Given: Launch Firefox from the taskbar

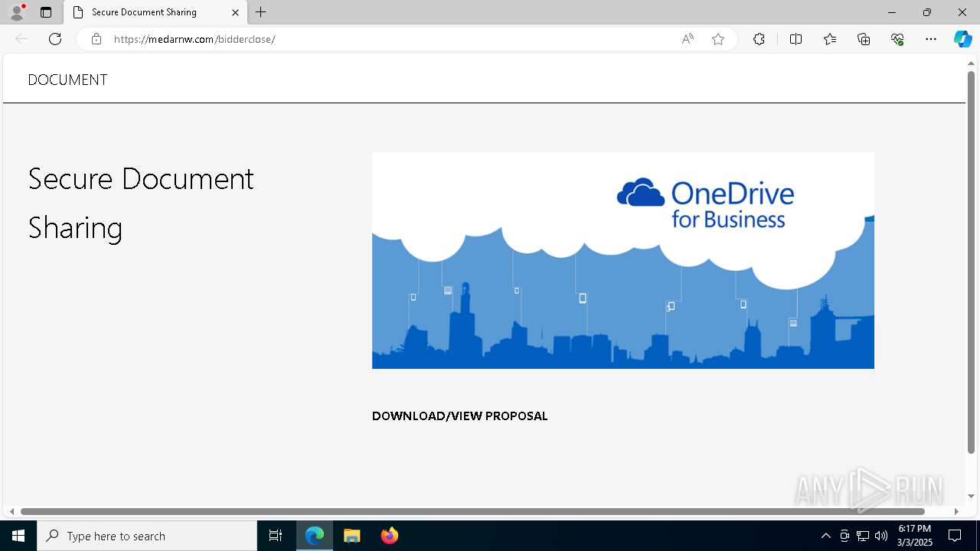Looking at the screenshot, I should 390,536.
